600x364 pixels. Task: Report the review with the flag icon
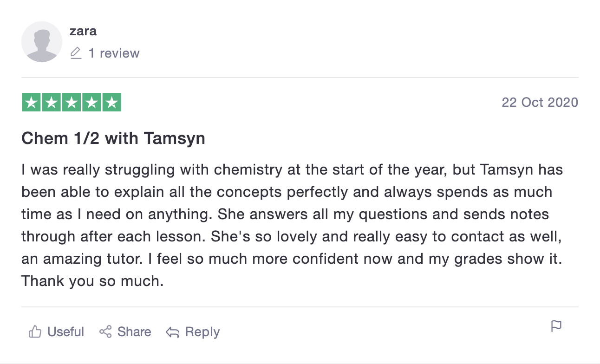(556, 326)
